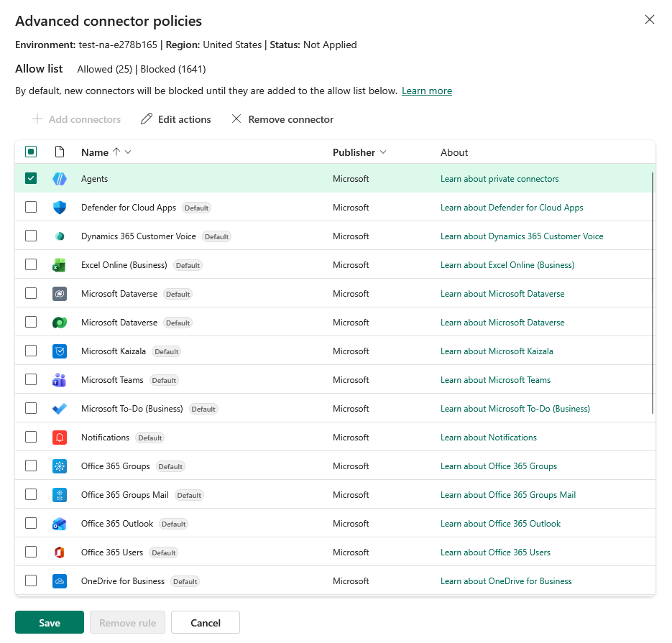The width and height of the screenshot is (672, 643).
Task: Click the Microsoft To-Do (Business) name
Action: point(132,409)
